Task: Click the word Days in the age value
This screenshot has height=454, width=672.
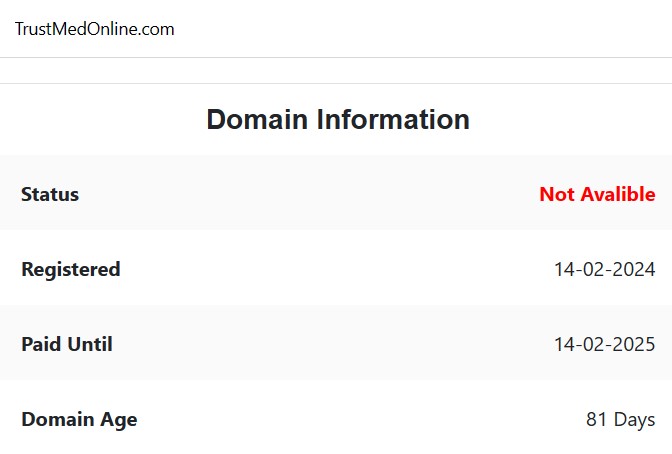Action: point(635,420)
